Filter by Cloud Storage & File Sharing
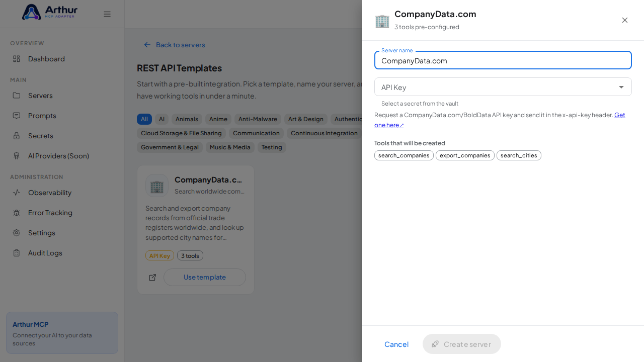The image size is (644, 362). click(181, 133)
